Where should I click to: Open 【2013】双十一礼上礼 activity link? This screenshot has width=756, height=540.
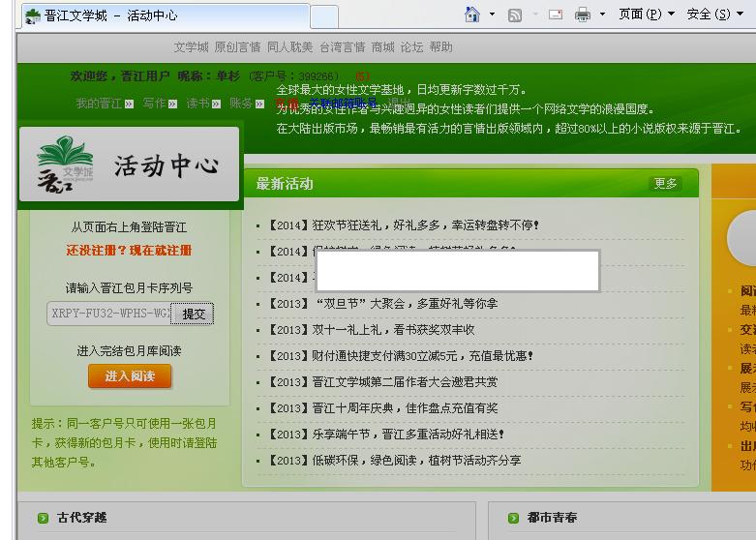369,330
